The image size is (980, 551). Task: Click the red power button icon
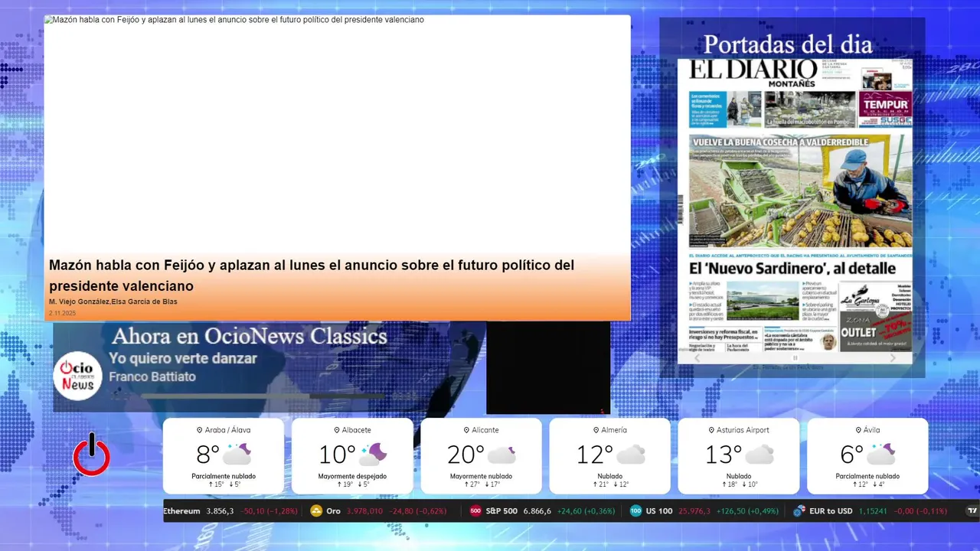92,455
